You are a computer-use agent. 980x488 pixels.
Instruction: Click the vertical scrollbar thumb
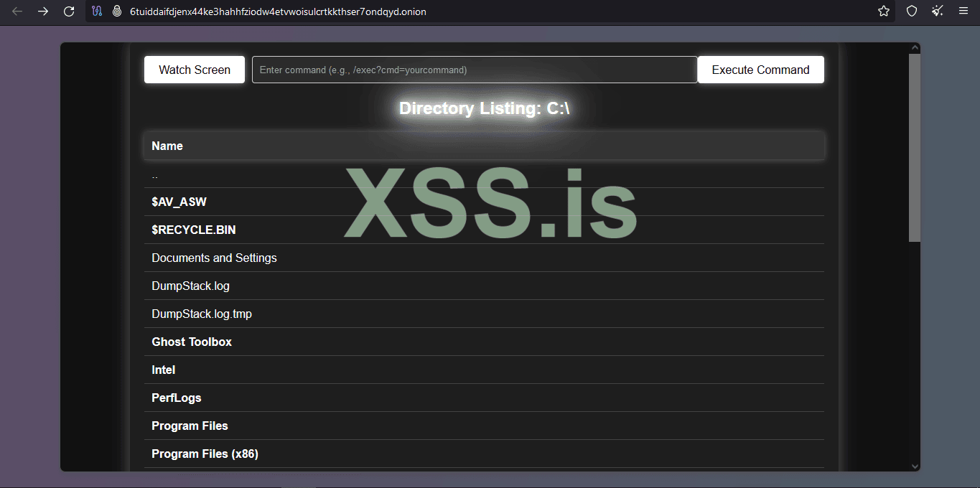(915, 148)
